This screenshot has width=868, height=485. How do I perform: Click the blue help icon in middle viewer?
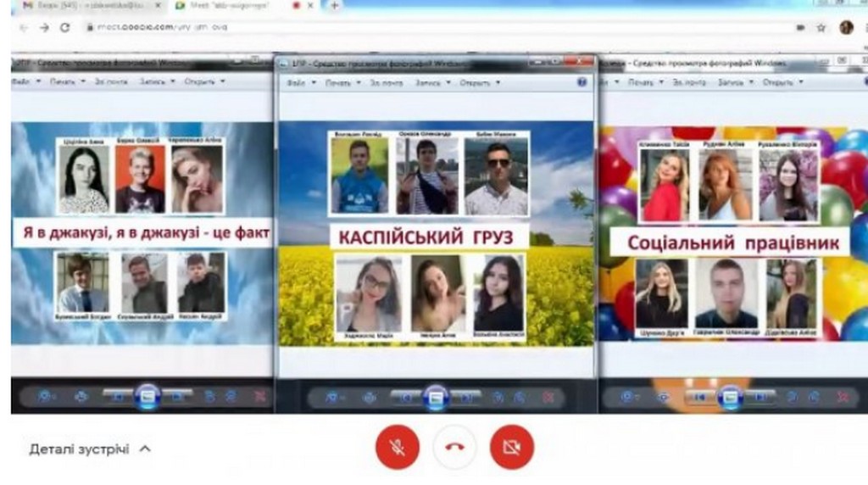(x=581, y=82)
